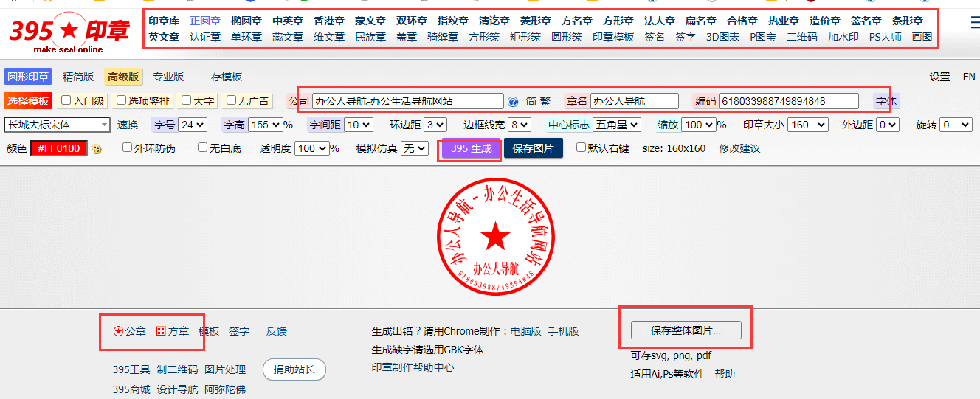Click the 保存整体图片 button
Screen dimensions: 980x399
coord(686,330)
